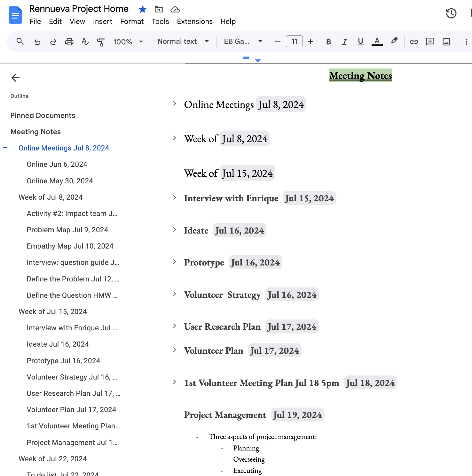
Task: Open the Extensions menu
Action: click(x=194, y=21)
